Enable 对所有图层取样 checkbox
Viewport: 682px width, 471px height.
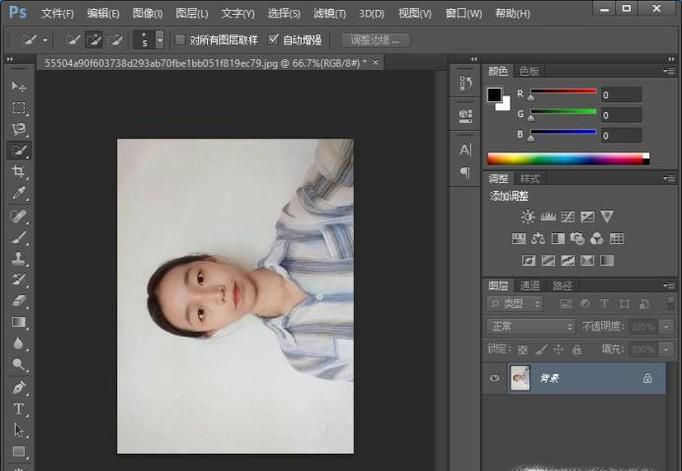(180, 40)
